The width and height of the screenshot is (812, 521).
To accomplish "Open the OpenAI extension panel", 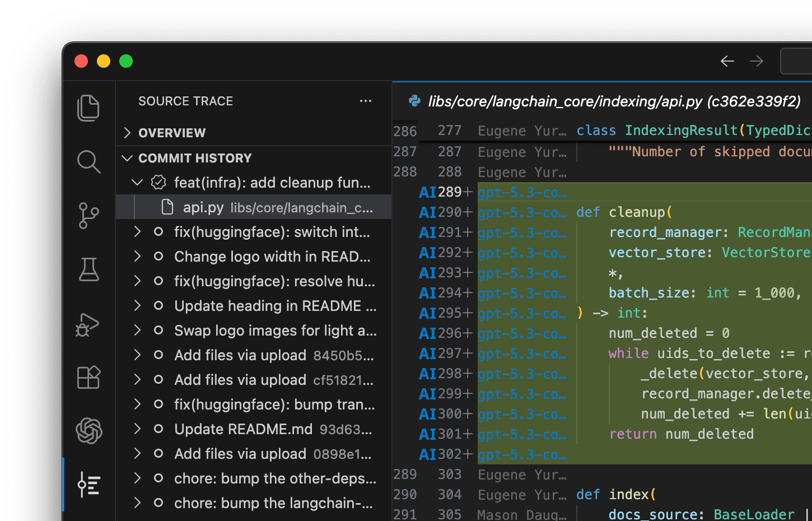I will 88,431.
